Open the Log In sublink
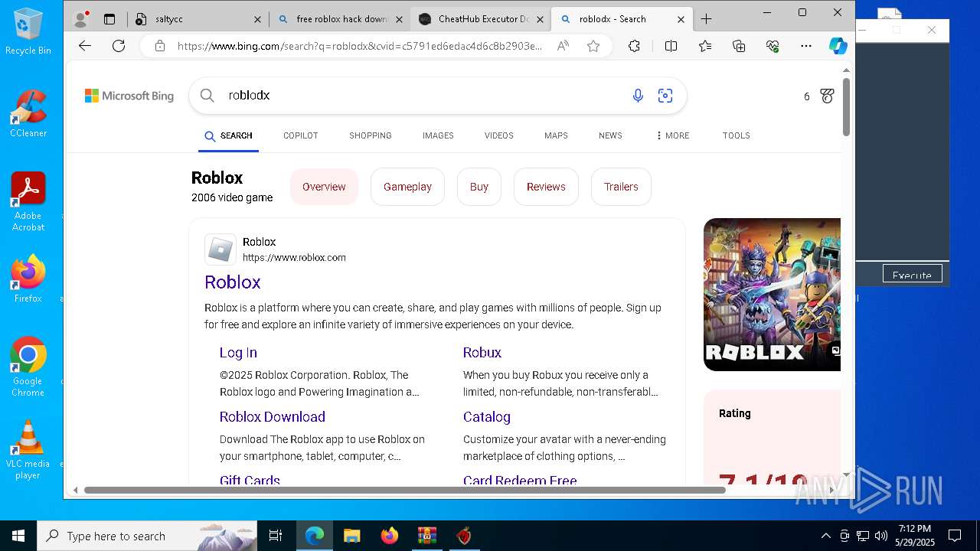This screenshot has width=980, height=551. 238,353
